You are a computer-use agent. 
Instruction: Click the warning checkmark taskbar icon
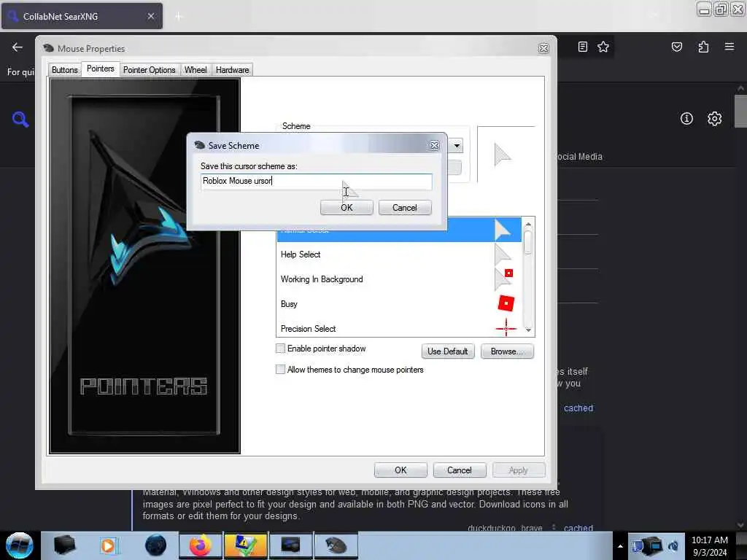pos(245,545)
